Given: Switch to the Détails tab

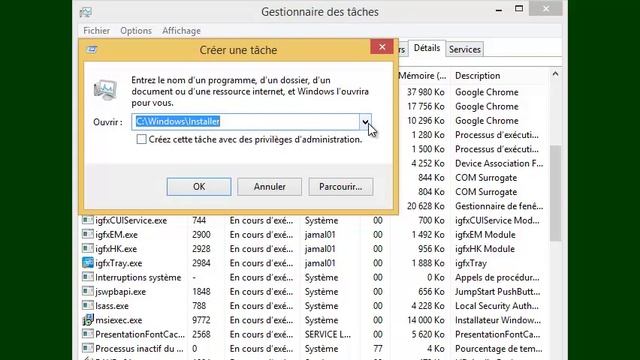Looking at the screenshot, I should (427, 48).
